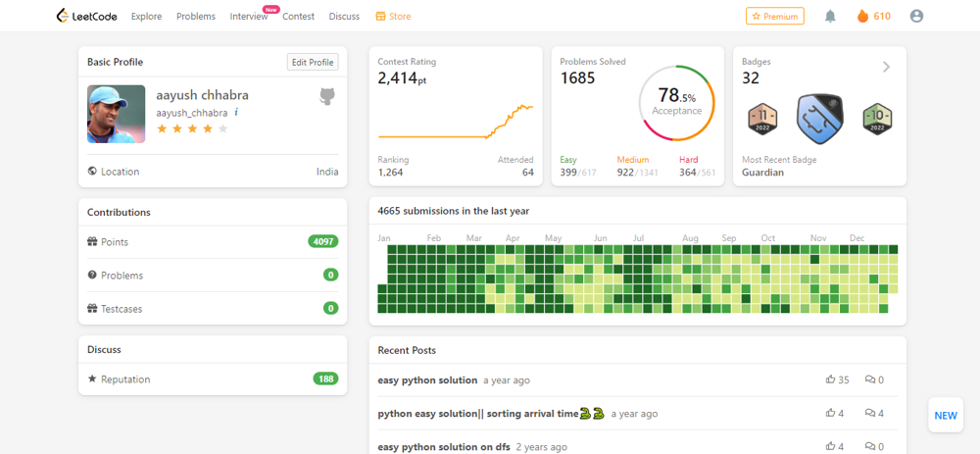Open the Problems menu item

(196, 17)
